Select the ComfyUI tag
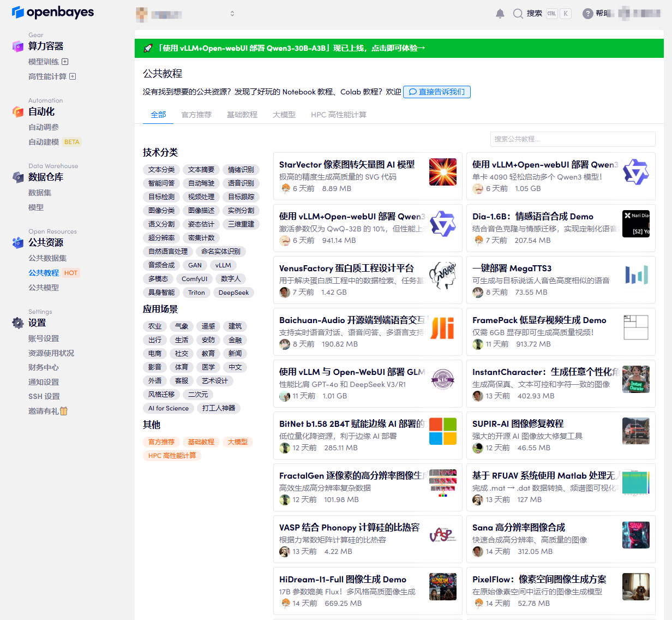Viewport: 672px width, 620px height. 195,279
